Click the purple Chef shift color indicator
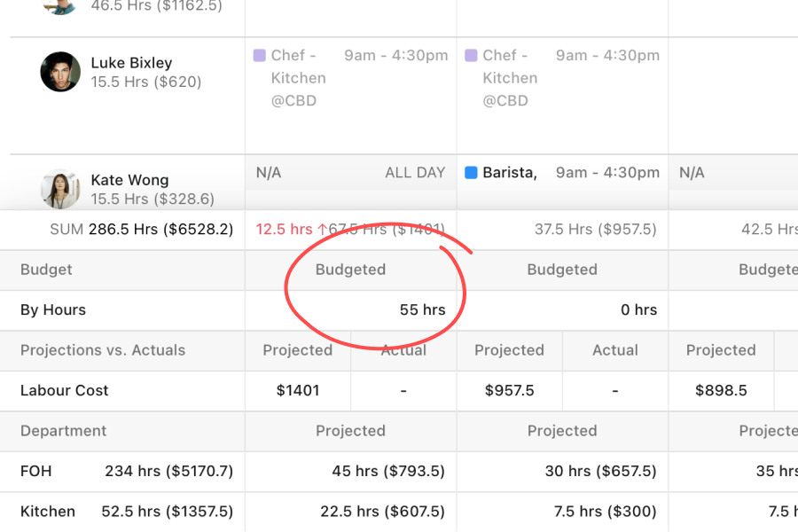The width and height of the screenshot is (798, 532). [x=260, y=54]
